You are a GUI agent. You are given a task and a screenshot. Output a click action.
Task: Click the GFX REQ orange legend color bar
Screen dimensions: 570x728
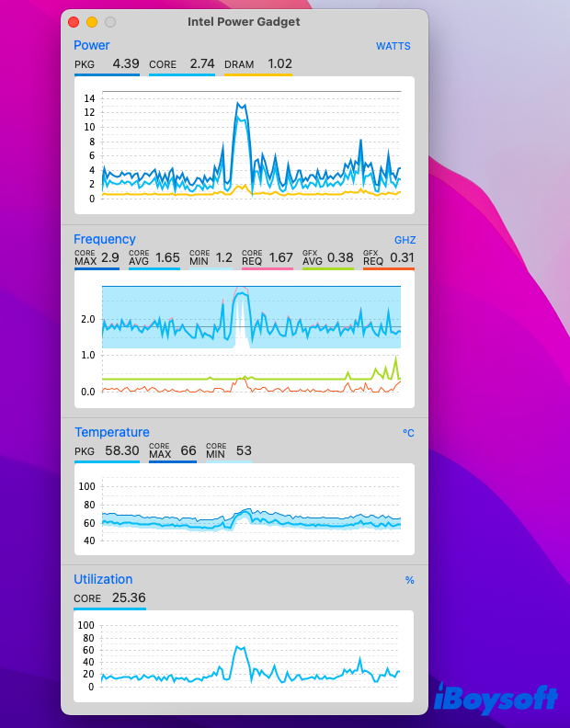389,268
